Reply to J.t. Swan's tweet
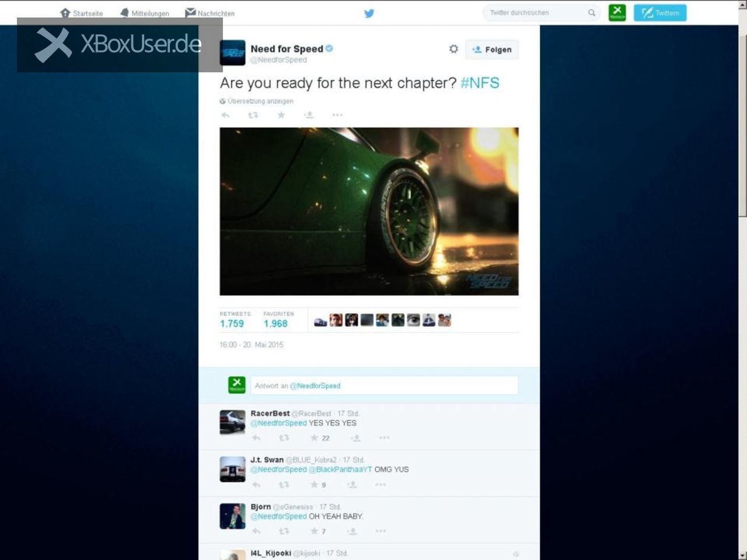 point(256,485)
